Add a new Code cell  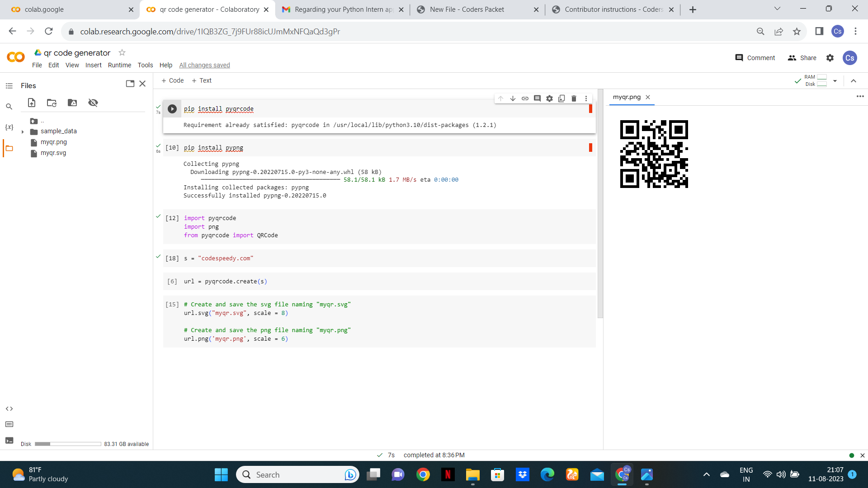172,80
